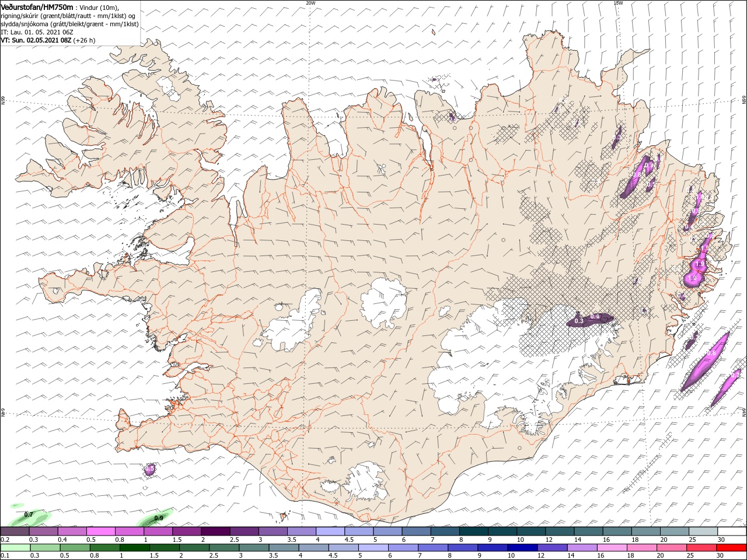Click the 1.9 snowfall value on the east coast

(700, 264)
